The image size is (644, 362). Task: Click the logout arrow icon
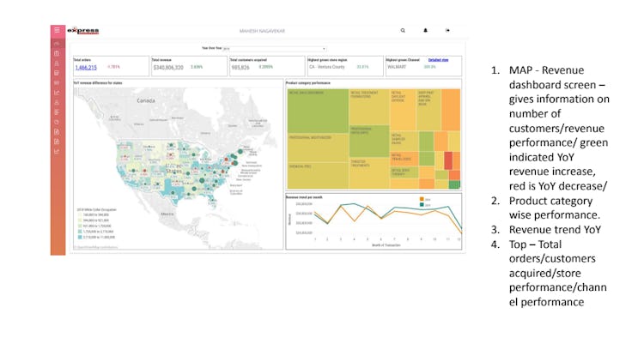point(447,30)
